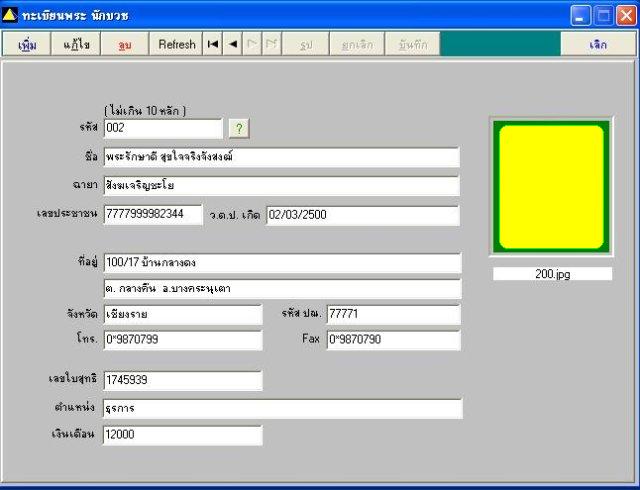Click the แก้ไข (edit) toolbar button
Viewport: 640px width, 490px height.
pyautogui.click(x=76, y=44)
